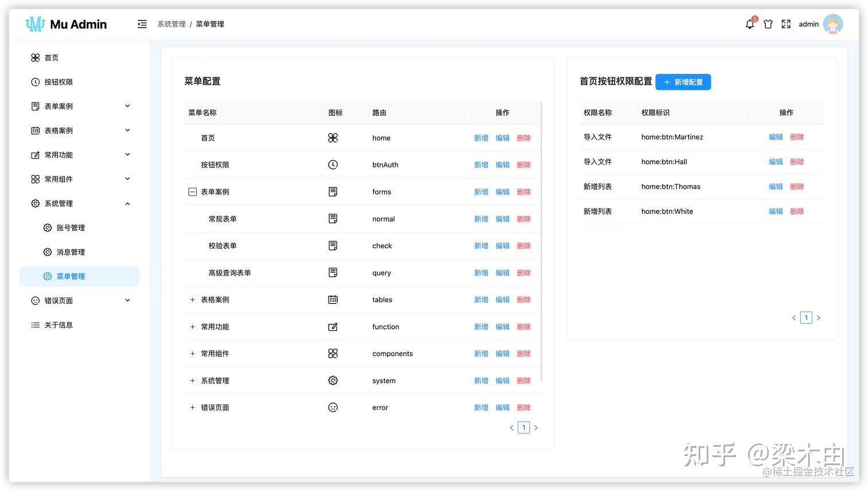Screen dimensions: 868x491
Task: Click the fullscreen toggle icon in the header
Action: [x=786, y=24]
